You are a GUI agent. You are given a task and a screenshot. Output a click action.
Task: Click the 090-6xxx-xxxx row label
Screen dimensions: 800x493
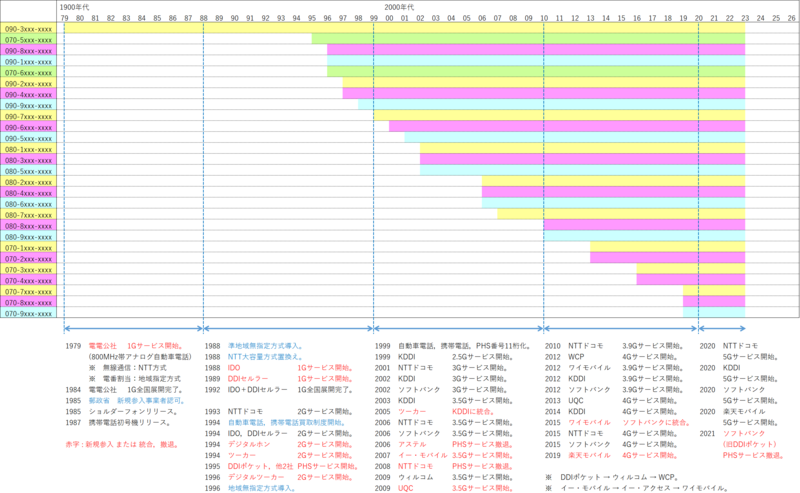coord(29,127)
